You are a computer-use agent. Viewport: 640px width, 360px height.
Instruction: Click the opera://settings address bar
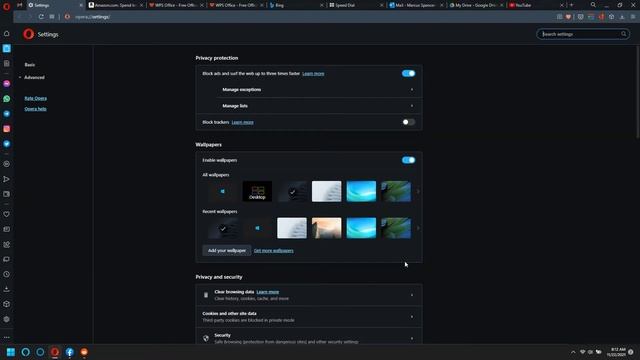(x=310, y=17)
